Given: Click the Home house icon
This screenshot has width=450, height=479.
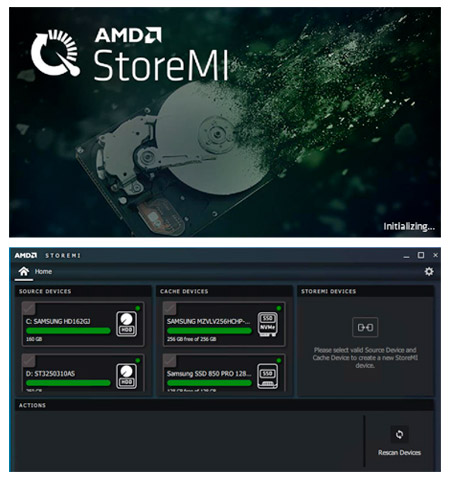Looking at the screenshot, I should [24, 271].
